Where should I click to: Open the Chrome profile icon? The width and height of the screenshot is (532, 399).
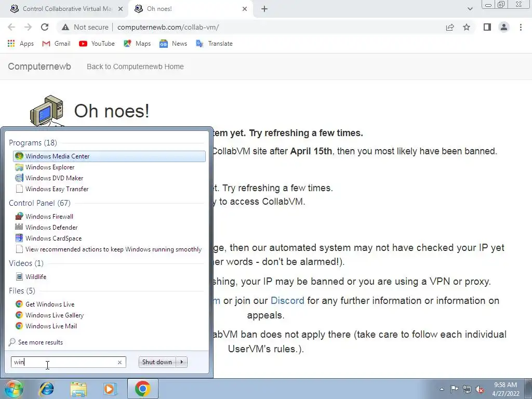point(504,27)
